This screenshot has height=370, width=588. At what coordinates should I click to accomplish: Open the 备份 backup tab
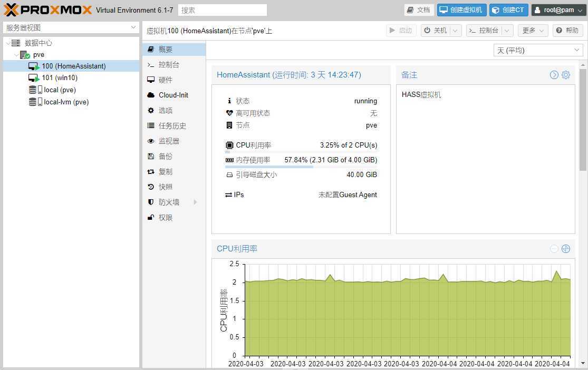(174, 157)
